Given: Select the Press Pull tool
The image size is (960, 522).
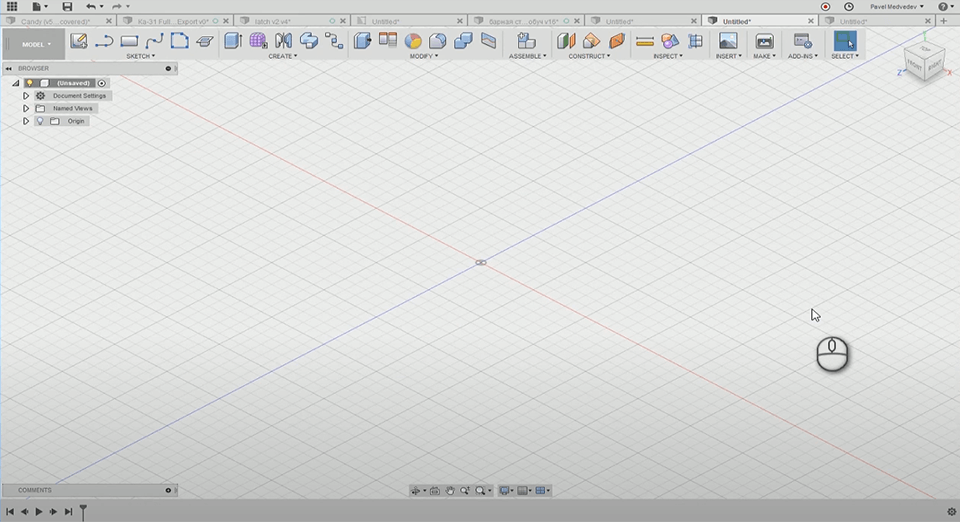Looking at the screenshot, I should [362, 41].
